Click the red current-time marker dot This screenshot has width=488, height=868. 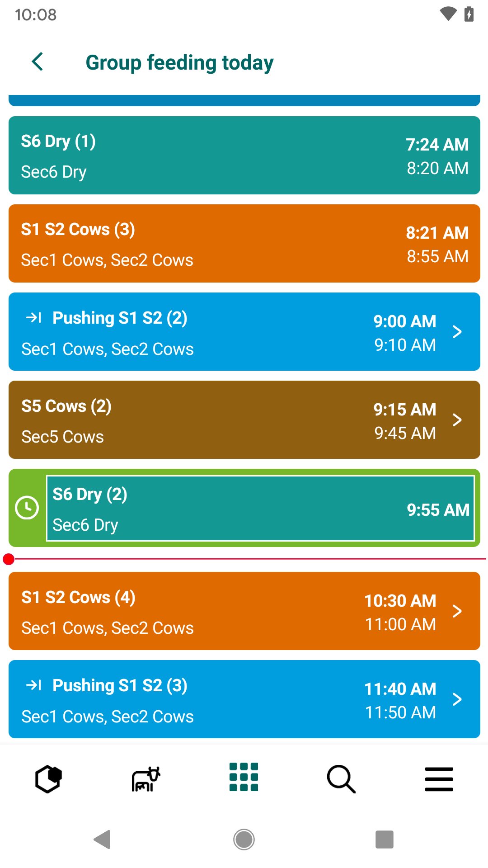coord(9,559)
